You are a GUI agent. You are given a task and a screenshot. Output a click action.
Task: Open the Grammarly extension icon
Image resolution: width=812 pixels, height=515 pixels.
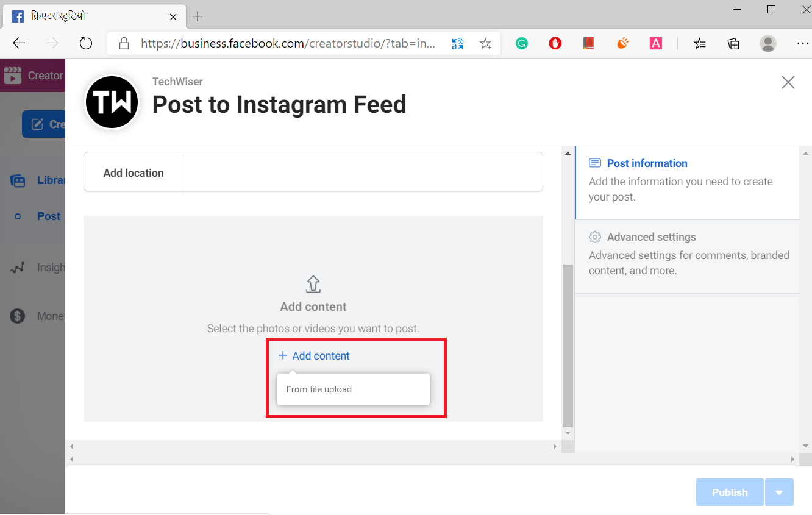coord(522,43)
